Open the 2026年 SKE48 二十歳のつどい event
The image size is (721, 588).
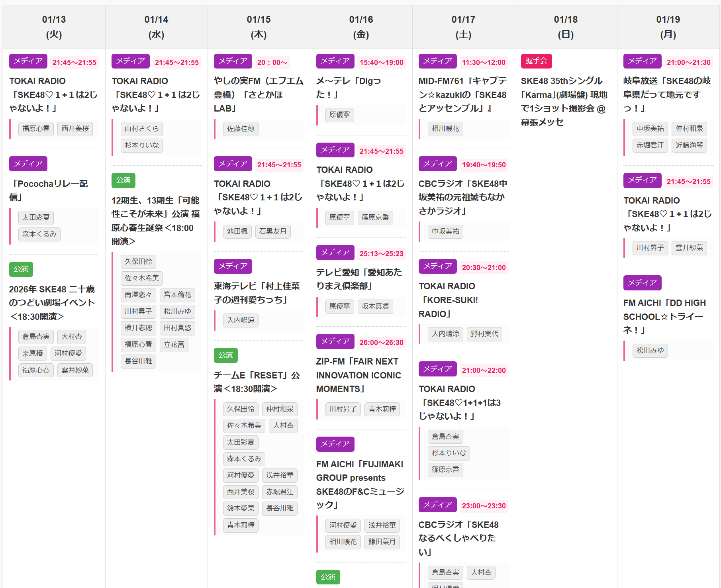click(x=52, y=302)
